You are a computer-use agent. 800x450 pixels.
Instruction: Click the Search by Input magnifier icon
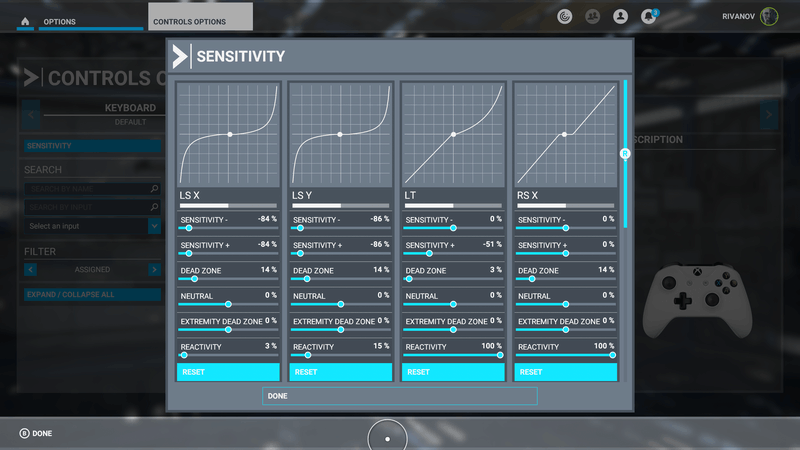coord(154,207)
